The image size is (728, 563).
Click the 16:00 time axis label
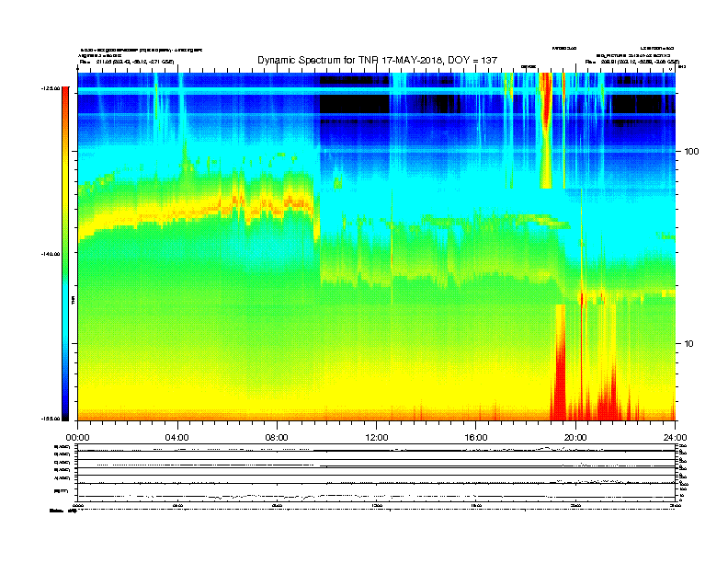476,438
